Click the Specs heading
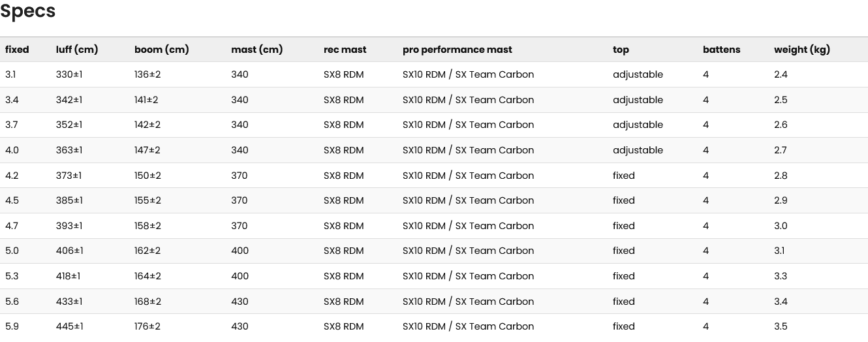The image size is (868, 342). [x=28, y=12]
